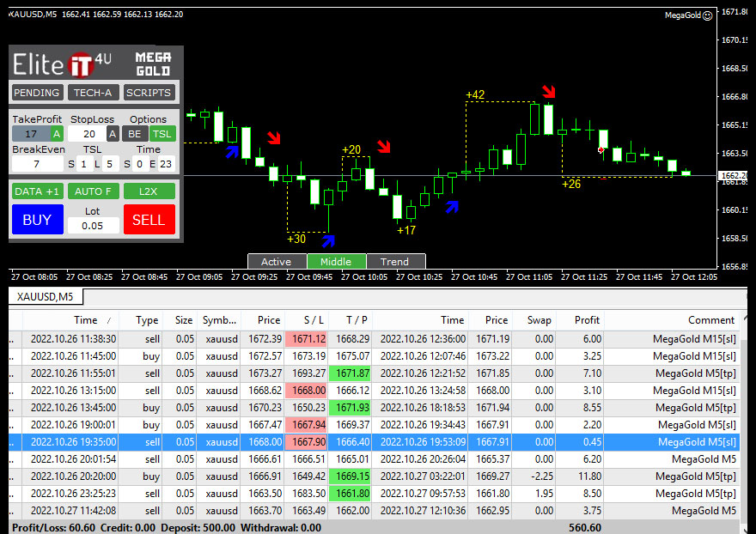Click the MegaGold smiley face icon
The image size is (756, 534).
point(707,16)
